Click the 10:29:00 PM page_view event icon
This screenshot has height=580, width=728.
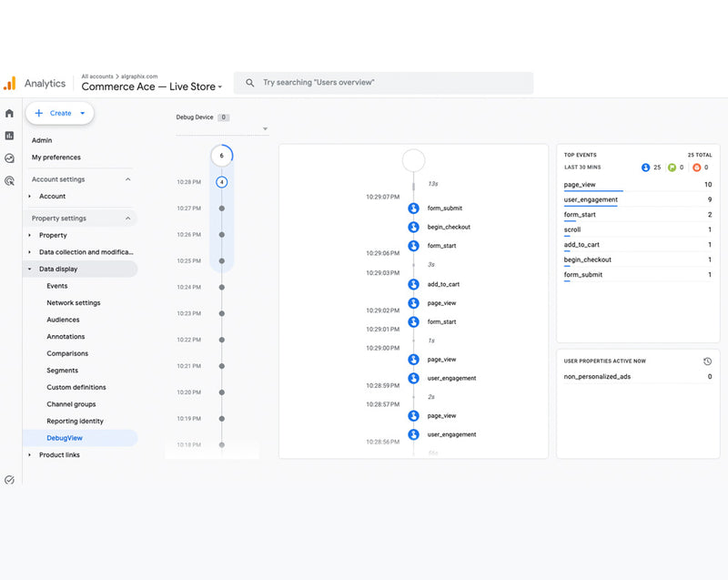[413, 360]
